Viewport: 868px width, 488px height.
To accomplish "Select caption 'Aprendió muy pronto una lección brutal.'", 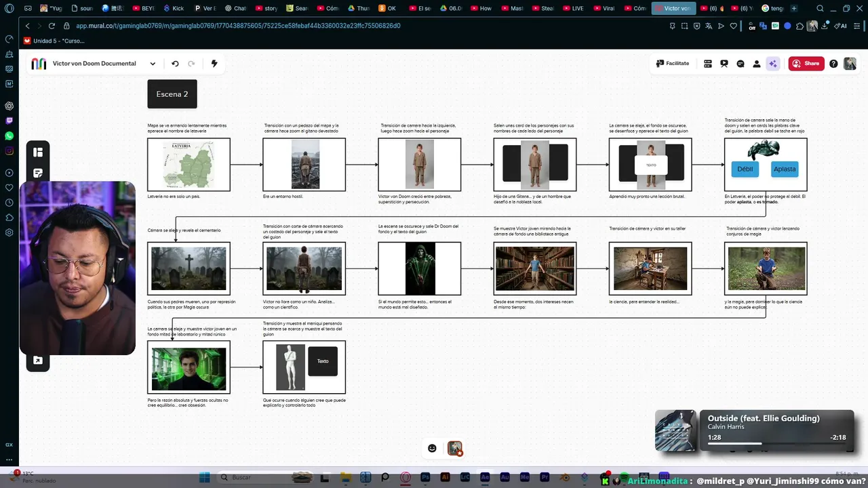I will (x=647, y=197).
